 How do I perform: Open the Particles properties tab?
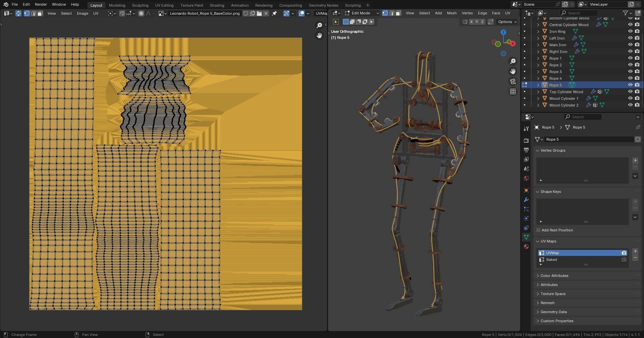(526, 209)
